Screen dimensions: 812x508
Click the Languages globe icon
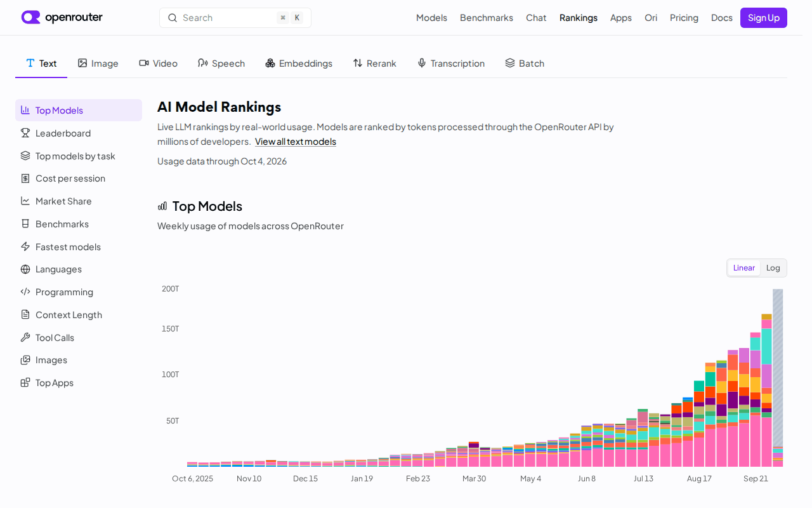click(x=25, y=269)
